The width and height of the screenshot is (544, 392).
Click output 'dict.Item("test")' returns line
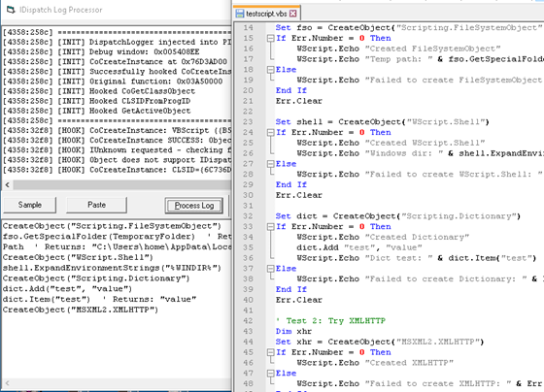point(99,299)
